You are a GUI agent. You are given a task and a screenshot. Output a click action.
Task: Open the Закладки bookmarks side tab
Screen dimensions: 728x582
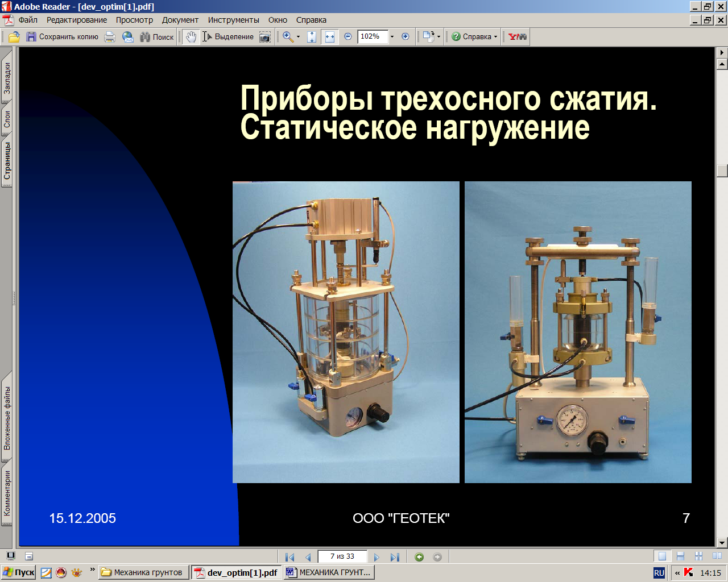pyautogui.click(x=7, y=78)
